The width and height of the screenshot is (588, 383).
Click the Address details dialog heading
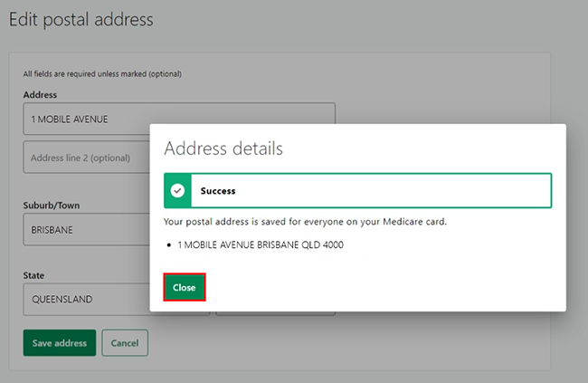(223, 148)
